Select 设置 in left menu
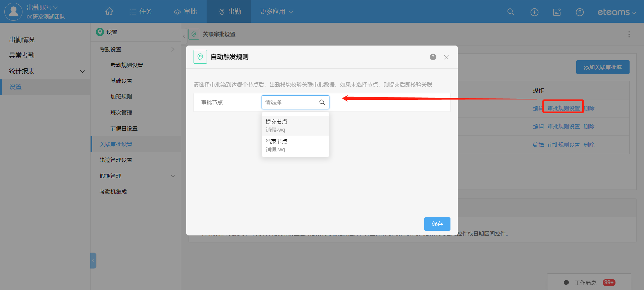 pos(45,87)
